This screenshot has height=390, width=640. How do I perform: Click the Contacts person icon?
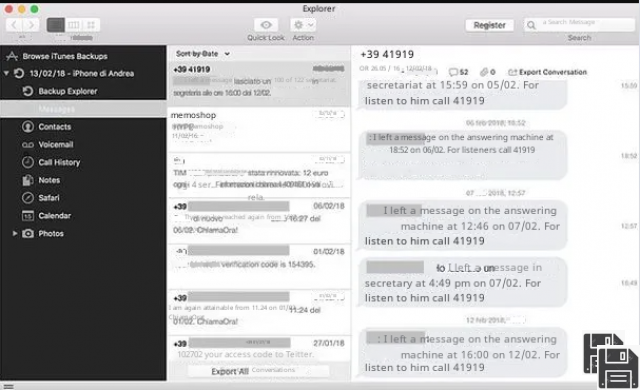tap(28, 127)
